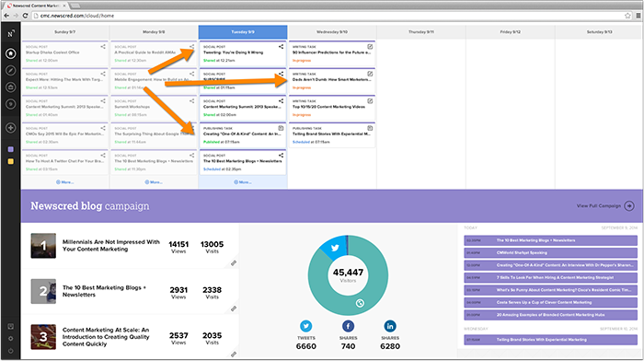Share the How To Host A Twitter Chat post

point(103,155)
